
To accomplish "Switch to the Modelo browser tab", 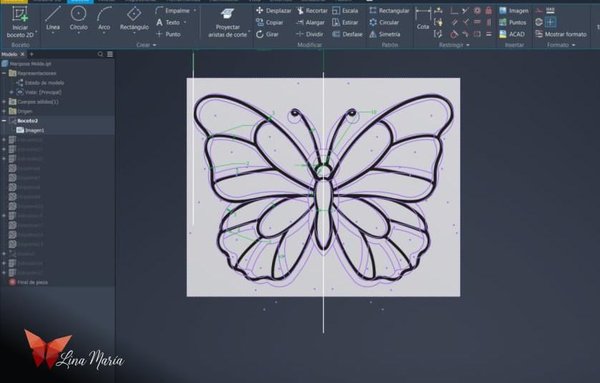I will 9,54.
